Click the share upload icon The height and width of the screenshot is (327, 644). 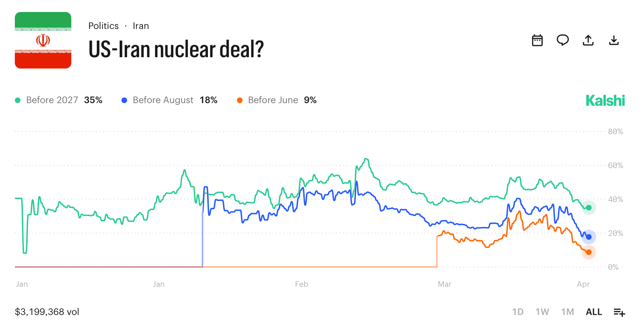tap(588, 41)
